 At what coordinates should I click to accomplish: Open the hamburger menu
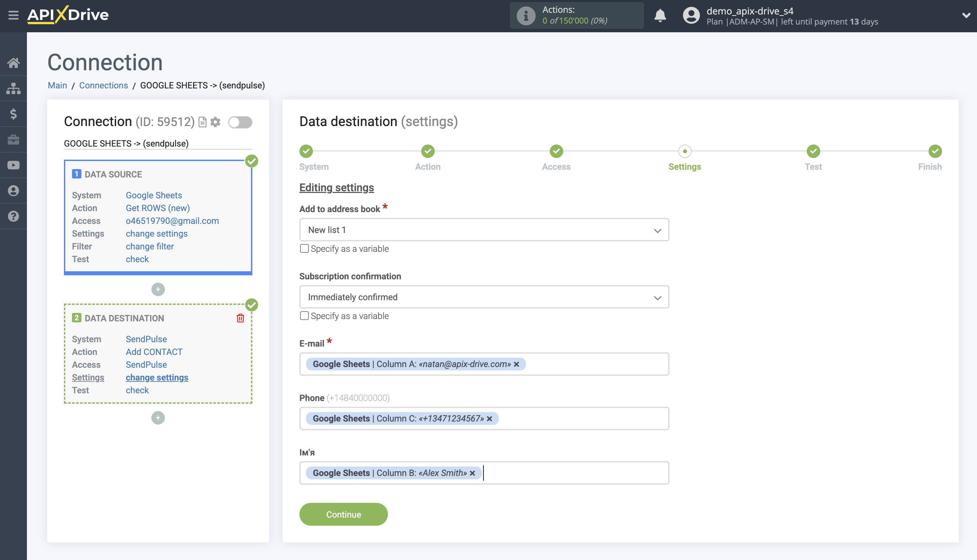coord(13,15)
